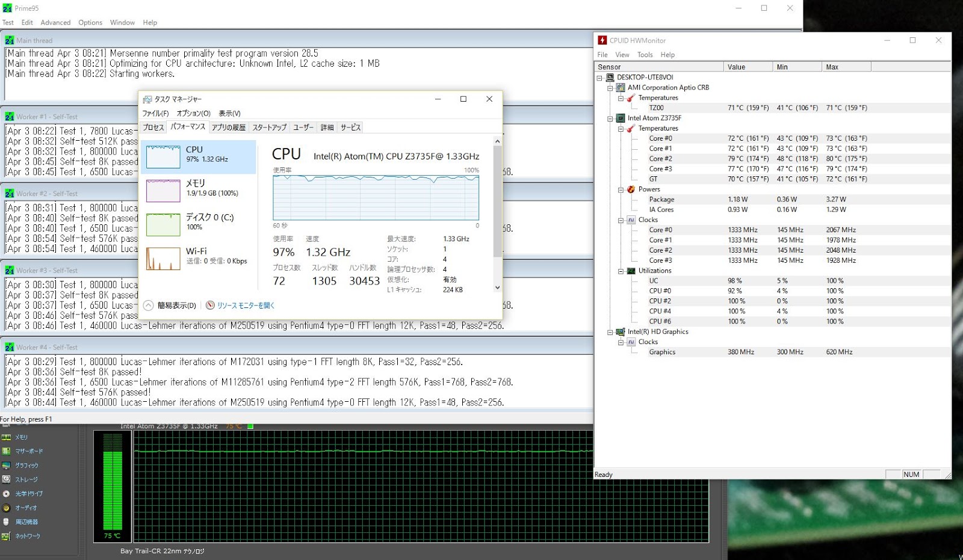Collapse Temperatures under Intel Atom Z3735F
Image resolution: width=963 pixels, height=560 pixels.
[621, 129]
